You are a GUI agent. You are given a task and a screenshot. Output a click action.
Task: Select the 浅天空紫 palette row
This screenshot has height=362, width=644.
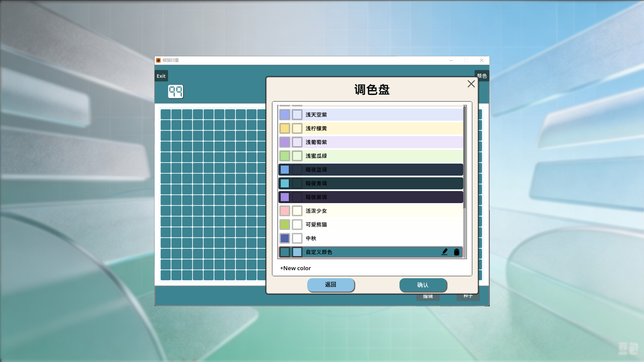coord(371,115)
